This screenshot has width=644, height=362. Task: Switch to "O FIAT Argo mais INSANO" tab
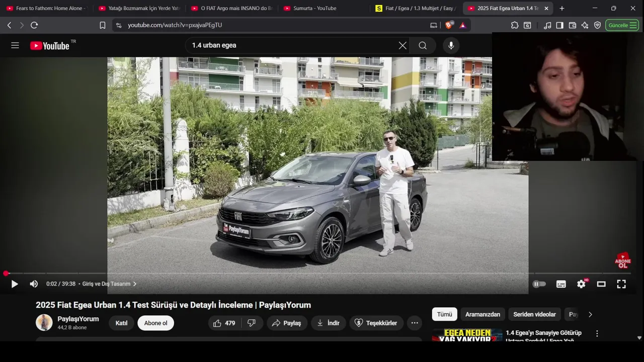point(231,9)
